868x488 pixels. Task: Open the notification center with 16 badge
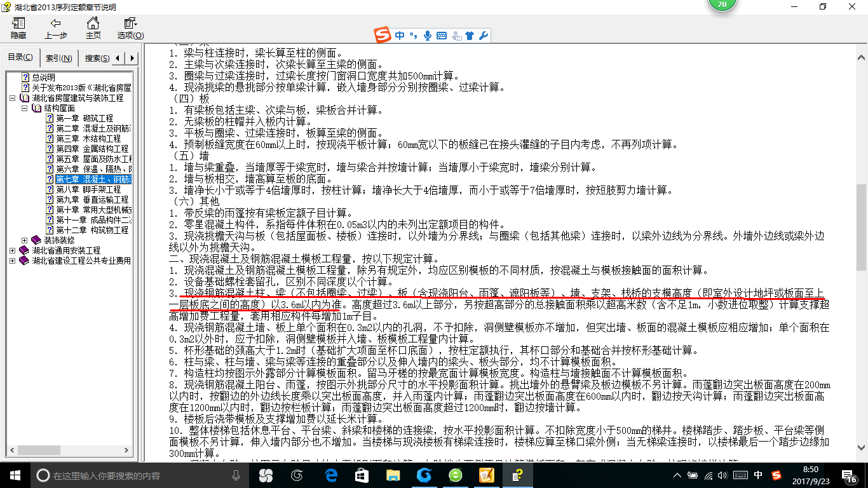coord(851,475)
